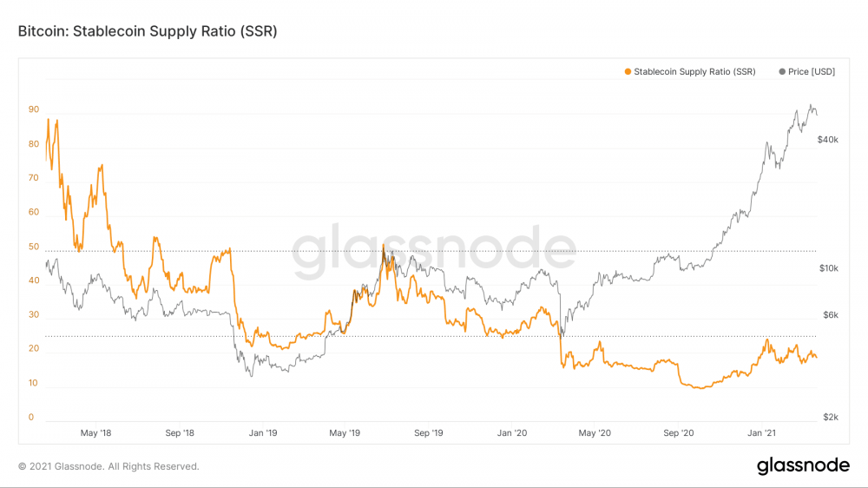This screenshot has height=488, width=868.
Task: Select the Jan '20 x-axis label
Action: coord(511,432)
